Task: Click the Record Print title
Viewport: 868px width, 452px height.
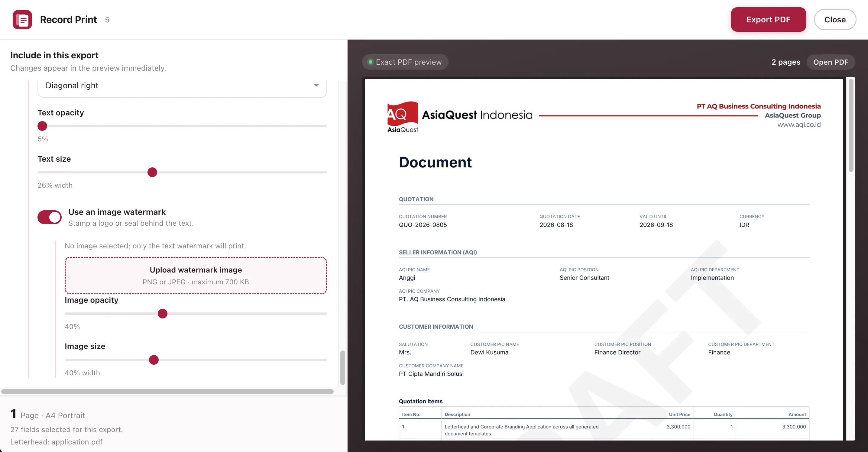Action: tap(68, 20)
